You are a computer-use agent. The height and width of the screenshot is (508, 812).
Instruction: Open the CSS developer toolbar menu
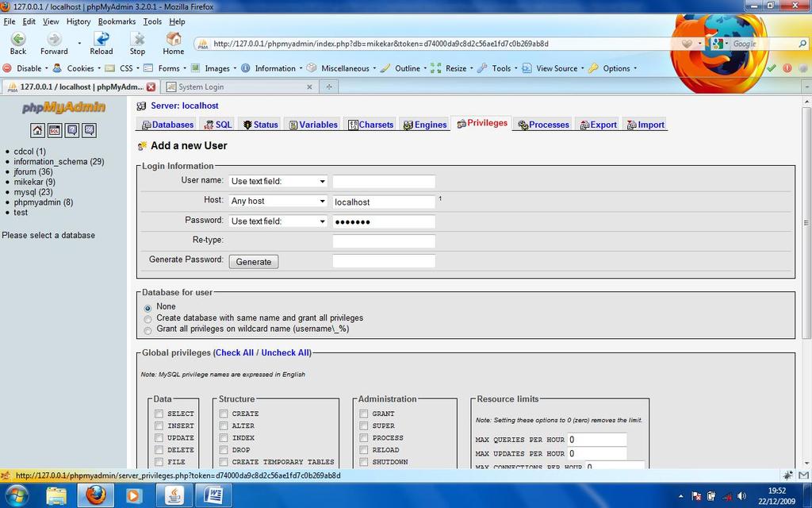click(x=122, y=68)
